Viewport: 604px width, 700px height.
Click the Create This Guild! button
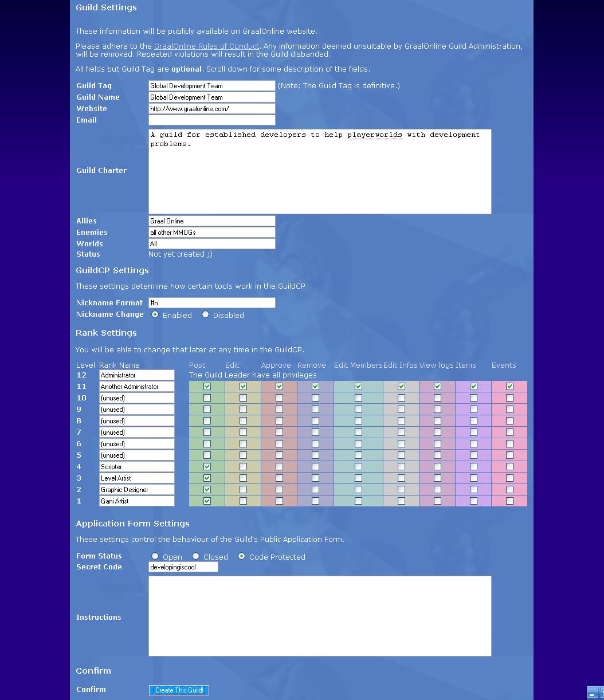point(179,690)
